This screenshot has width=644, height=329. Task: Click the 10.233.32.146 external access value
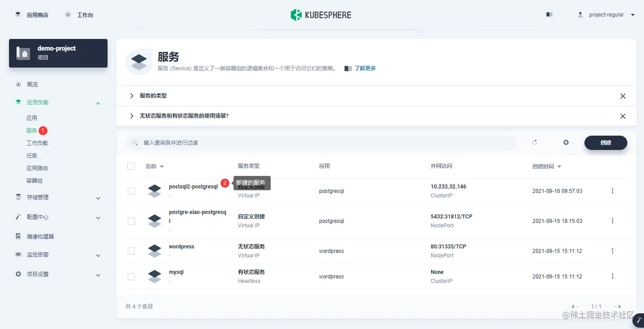point(448,187)
